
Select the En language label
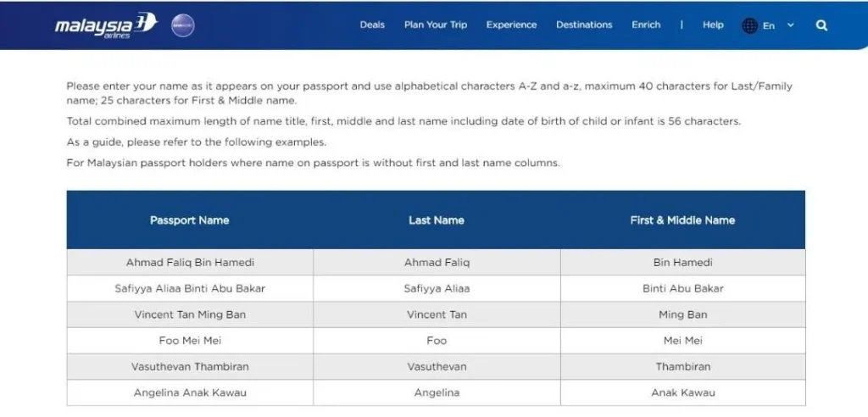768,25
